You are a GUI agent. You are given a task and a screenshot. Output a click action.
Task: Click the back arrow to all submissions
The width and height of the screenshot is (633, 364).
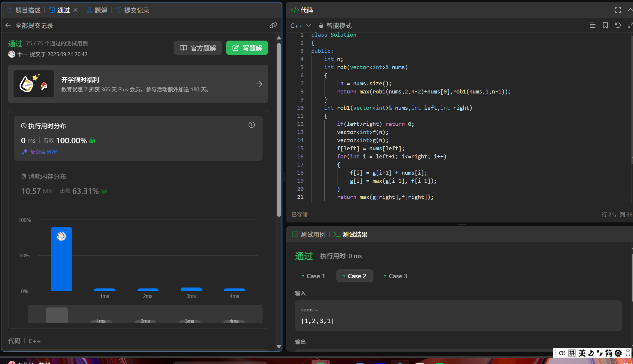tap(8, 26)
